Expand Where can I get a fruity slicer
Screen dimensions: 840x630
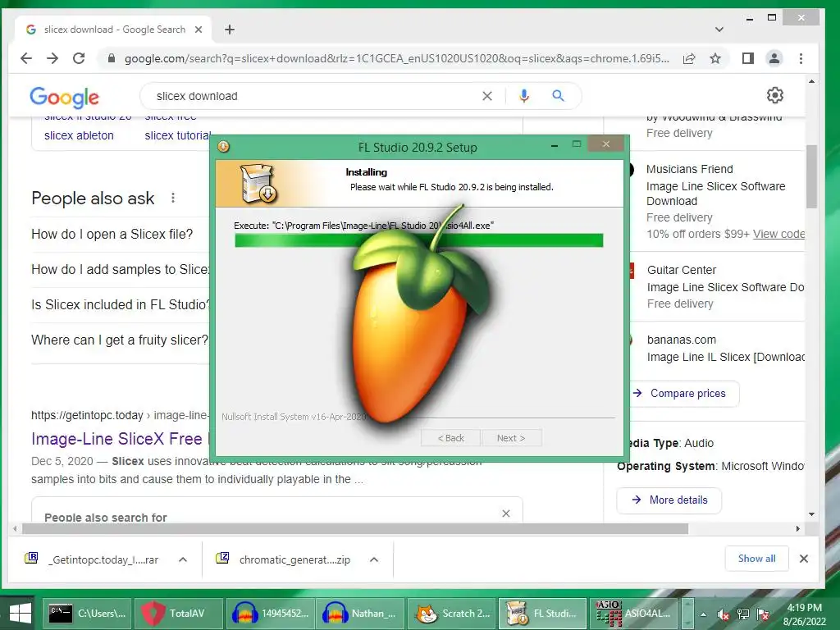(x=120, y=340)
